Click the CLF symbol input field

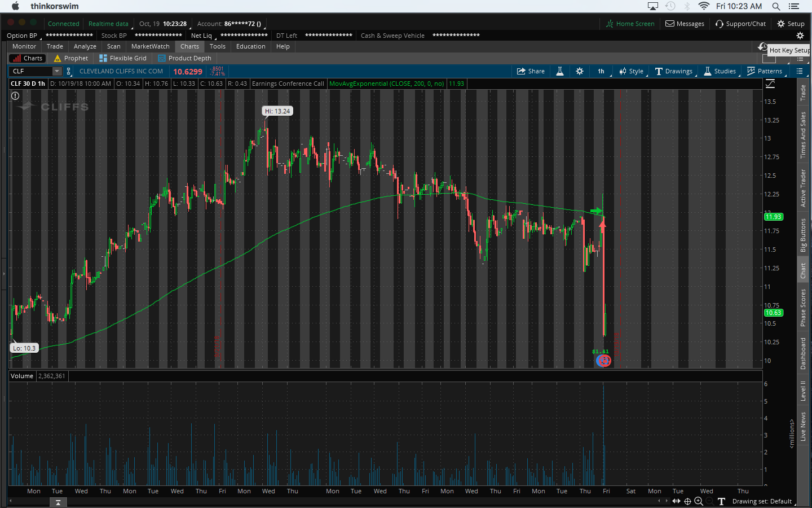tap(32, 71)
